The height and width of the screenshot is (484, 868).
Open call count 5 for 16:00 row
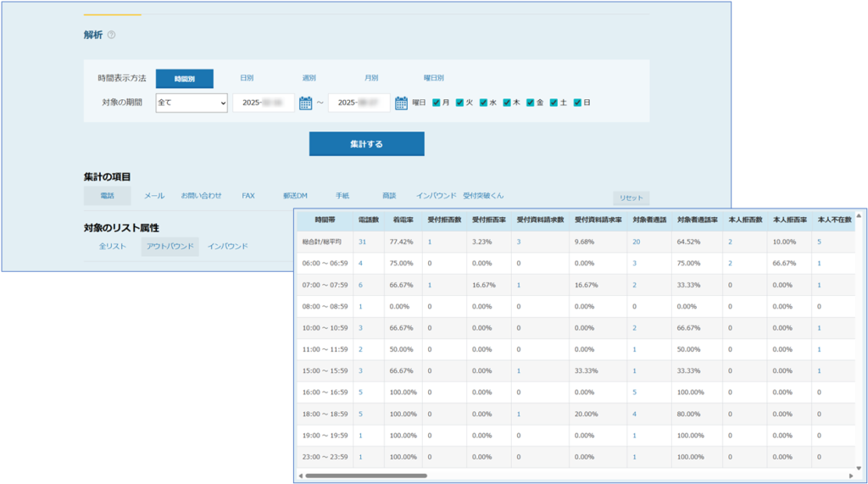(x=360, y=392)
